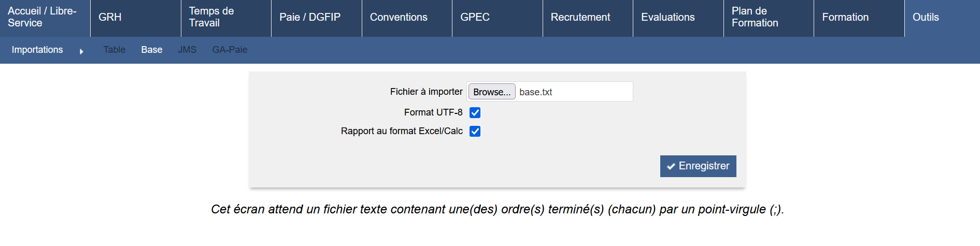The height and width of the screenshot is (246, 980).
Task: Go to the Evaluations menu
Action: 667,17
